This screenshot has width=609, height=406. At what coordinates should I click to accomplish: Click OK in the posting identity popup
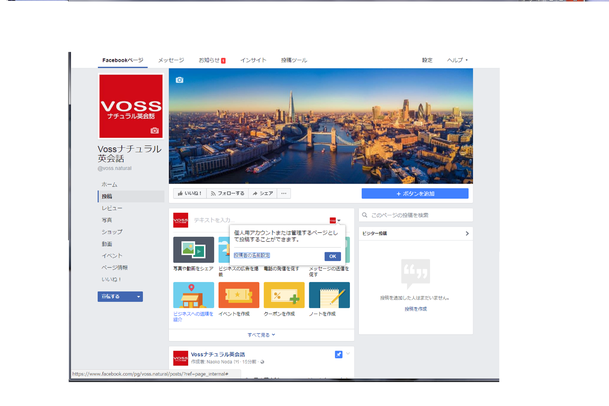332,256
